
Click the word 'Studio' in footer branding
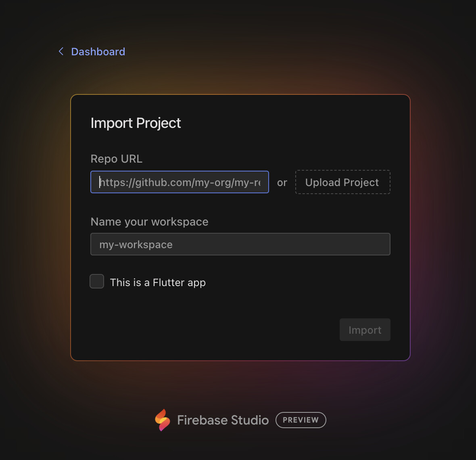point(250,420)
